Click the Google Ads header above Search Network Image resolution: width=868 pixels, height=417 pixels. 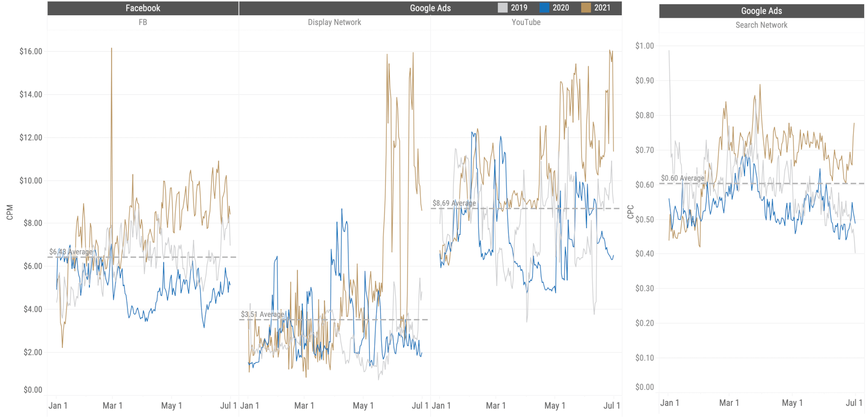(761, 11)
